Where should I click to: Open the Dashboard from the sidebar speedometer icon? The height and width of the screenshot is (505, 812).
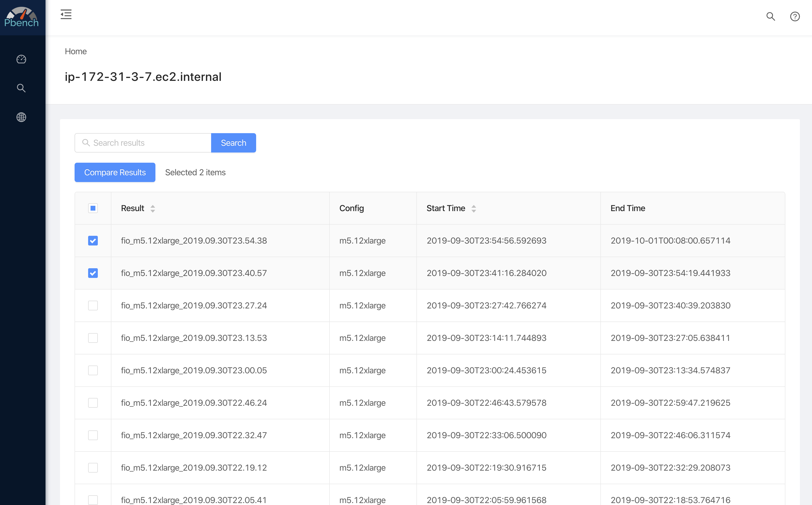(21, 59)
